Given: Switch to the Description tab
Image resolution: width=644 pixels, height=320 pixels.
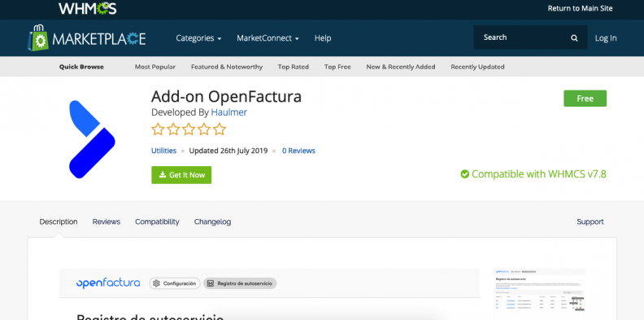Looking at the screenshot, I should tap(59, 221).
